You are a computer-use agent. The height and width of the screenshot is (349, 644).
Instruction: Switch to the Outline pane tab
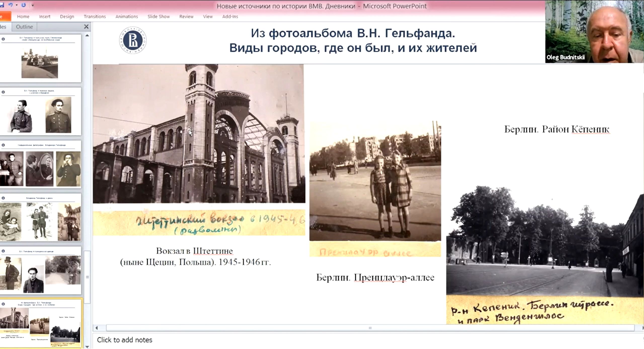point(24,27)
